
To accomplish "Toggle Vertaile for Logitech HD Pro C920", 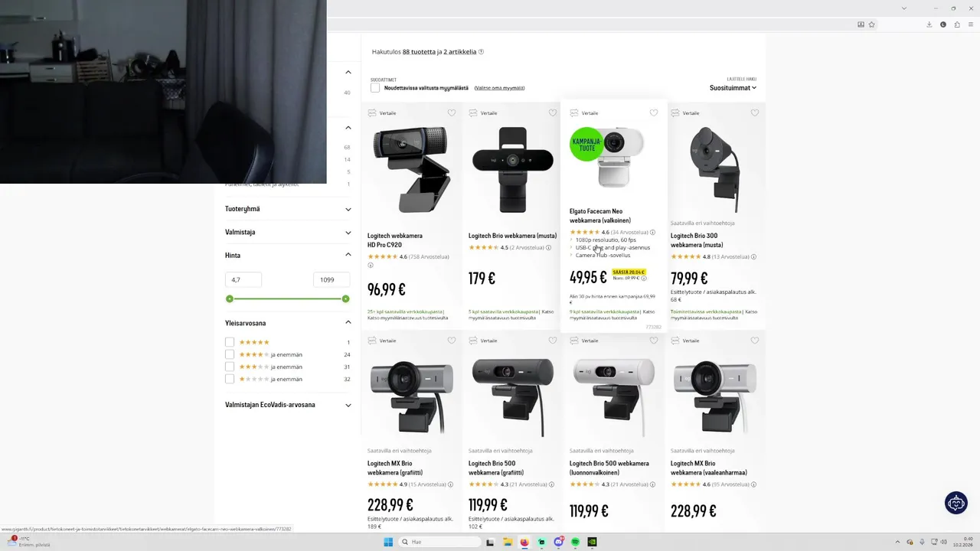I will [x=382, y=112].
